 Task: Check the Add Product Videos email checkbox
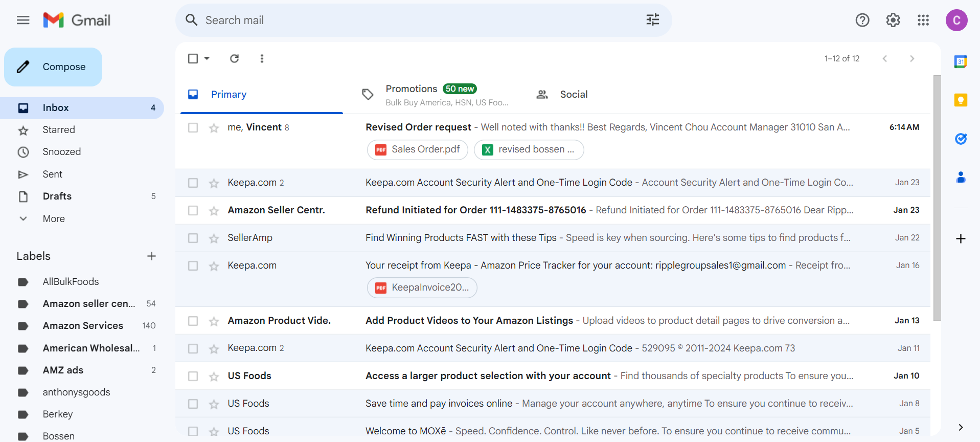pyautogui.click(x=193, y=321)
